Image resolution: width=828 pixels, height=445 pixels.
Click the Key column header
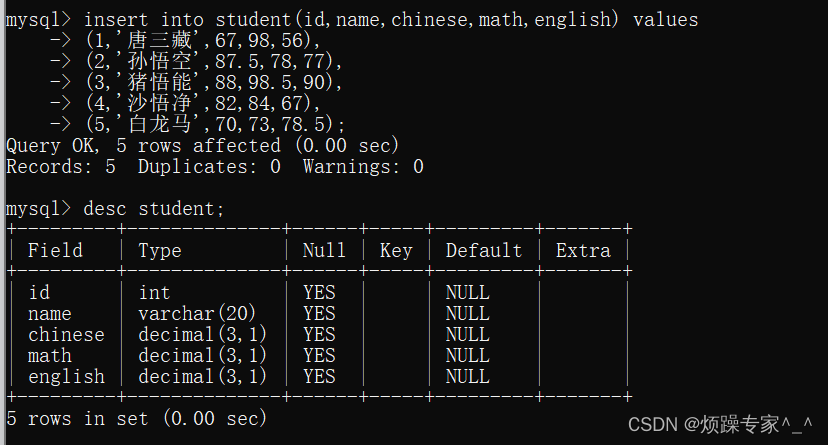396,251
